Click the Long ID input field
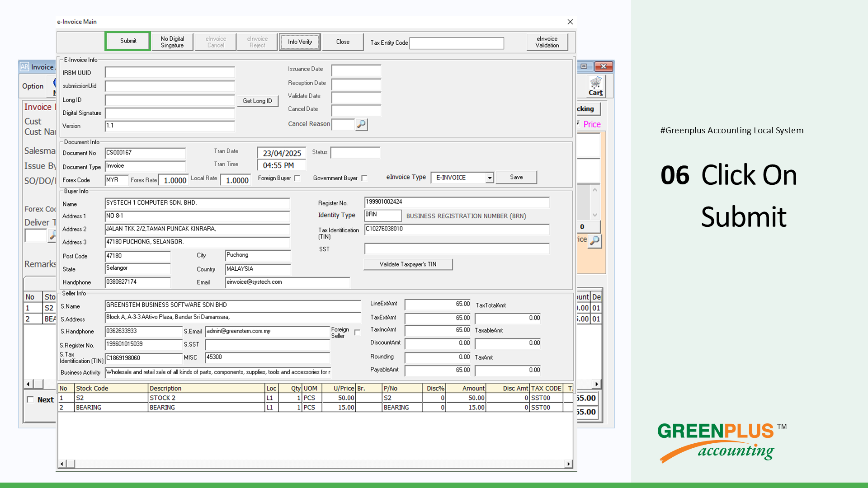This screenshot has height=488, width=868. point(170,100)
